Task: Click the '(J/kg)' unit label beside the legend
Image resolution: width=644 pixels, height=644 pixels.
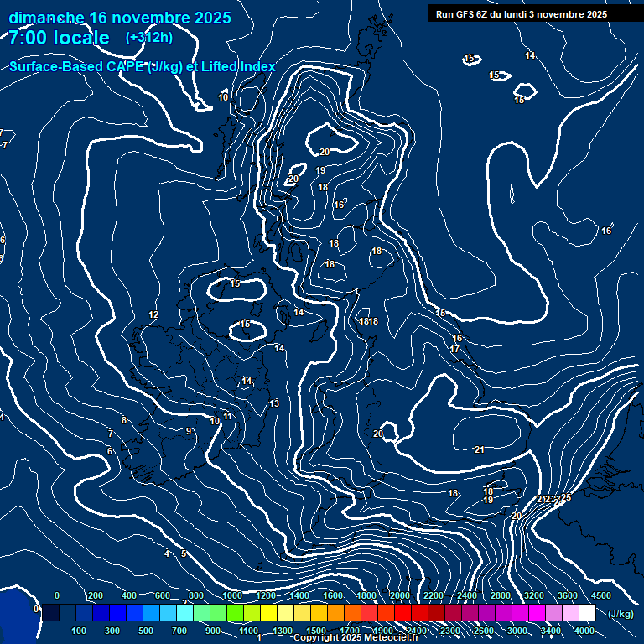Action: (621, 614)
